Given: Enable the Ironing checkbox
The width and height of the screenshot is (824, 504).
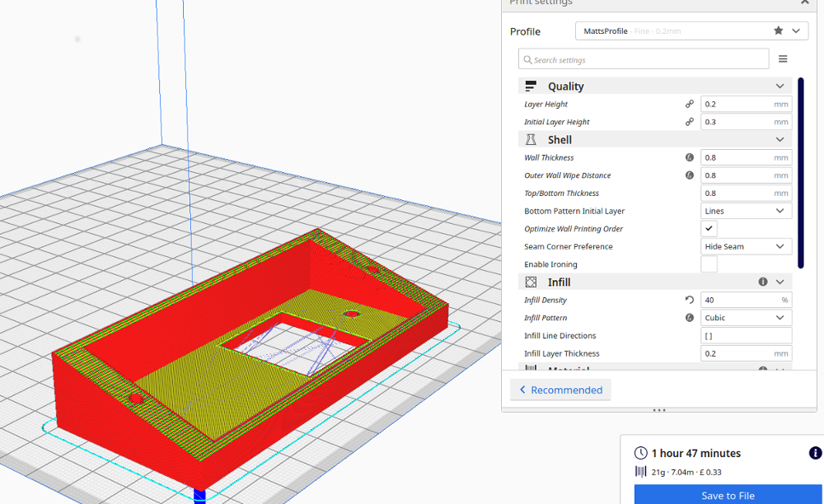Looking at the screenshot, I should (x=709, y=264).
